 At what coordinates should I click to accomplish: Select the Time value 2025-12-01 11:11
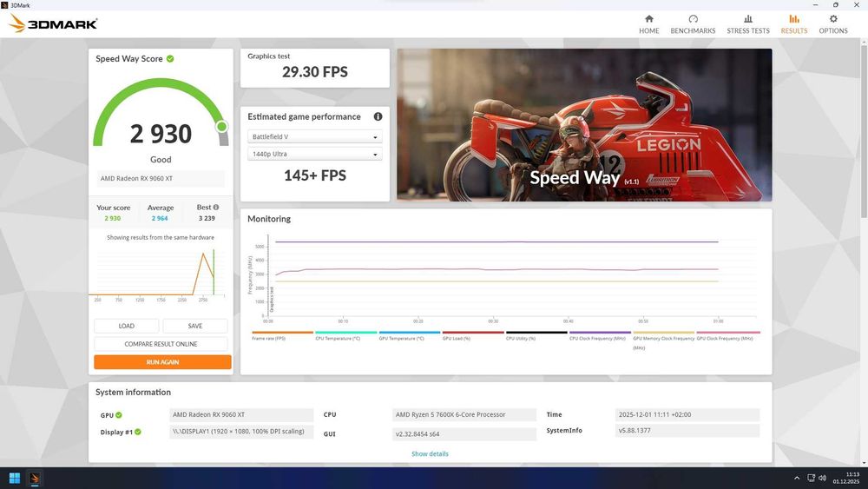(x=687, y=415)
